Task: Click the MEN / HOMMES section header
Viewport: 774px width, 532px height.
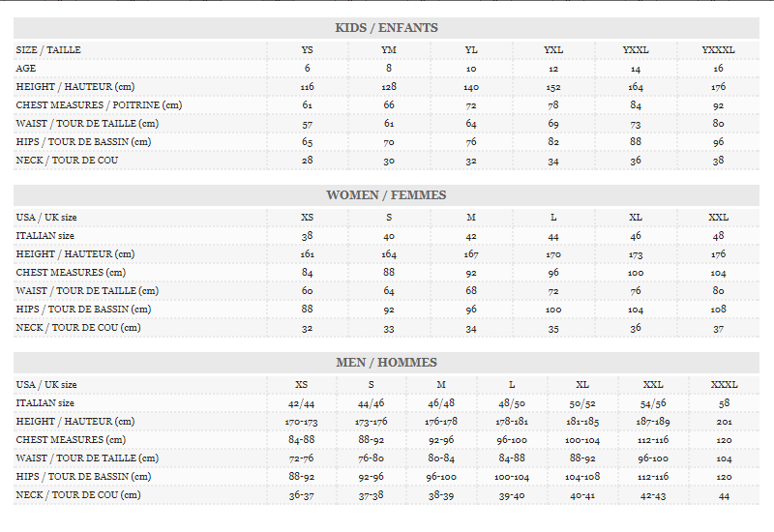Action: (386, 363)
